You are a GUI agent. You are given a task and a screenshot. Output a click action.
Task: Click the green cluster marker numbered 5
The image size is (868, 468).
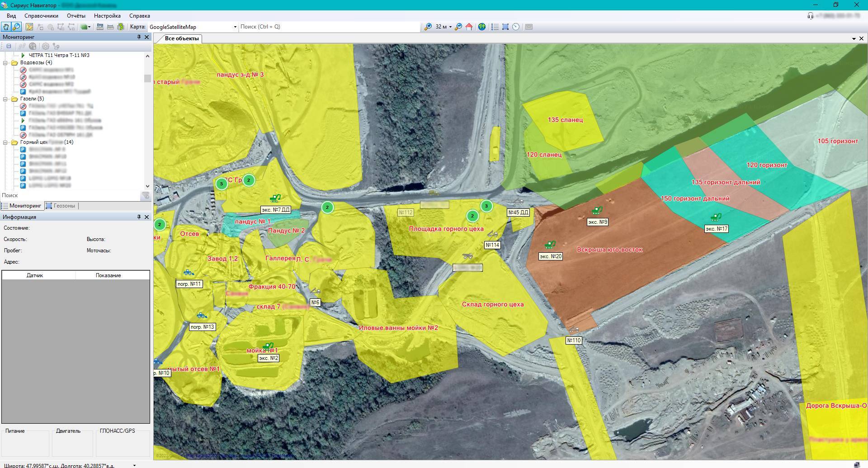click(x=222, y=184)
